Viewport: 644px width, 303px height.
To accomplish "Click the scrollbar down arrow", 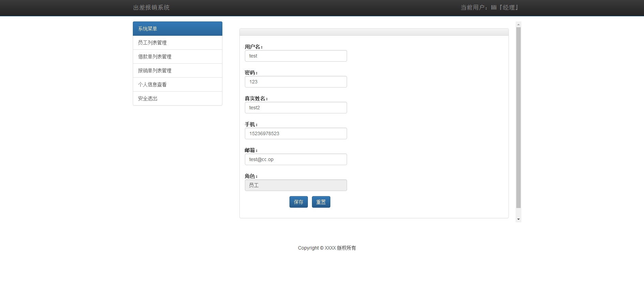I will tap(518, 219).
